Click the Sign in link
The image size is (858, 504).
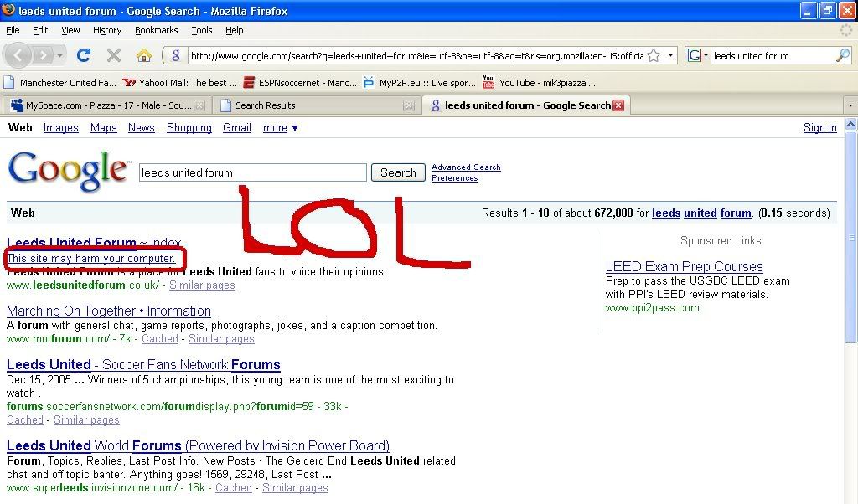click(x=819, y=128)
